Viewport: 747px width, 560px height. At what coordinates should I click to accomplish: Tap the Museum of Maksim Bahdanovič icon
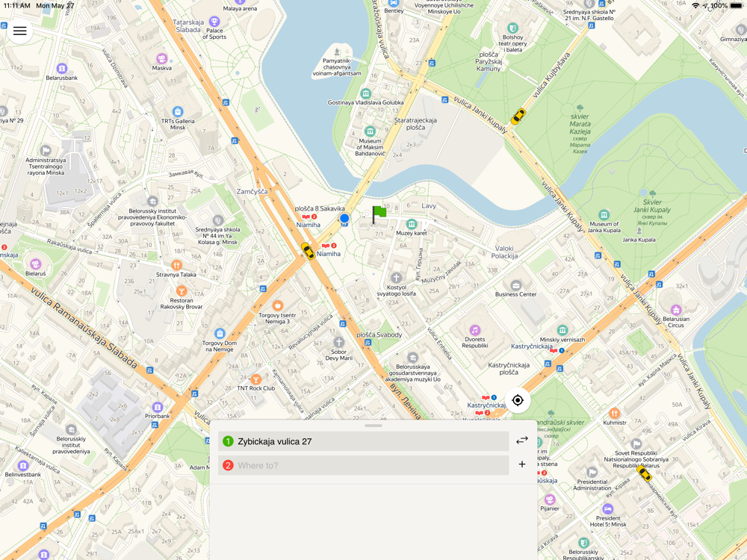coord(370,131)
